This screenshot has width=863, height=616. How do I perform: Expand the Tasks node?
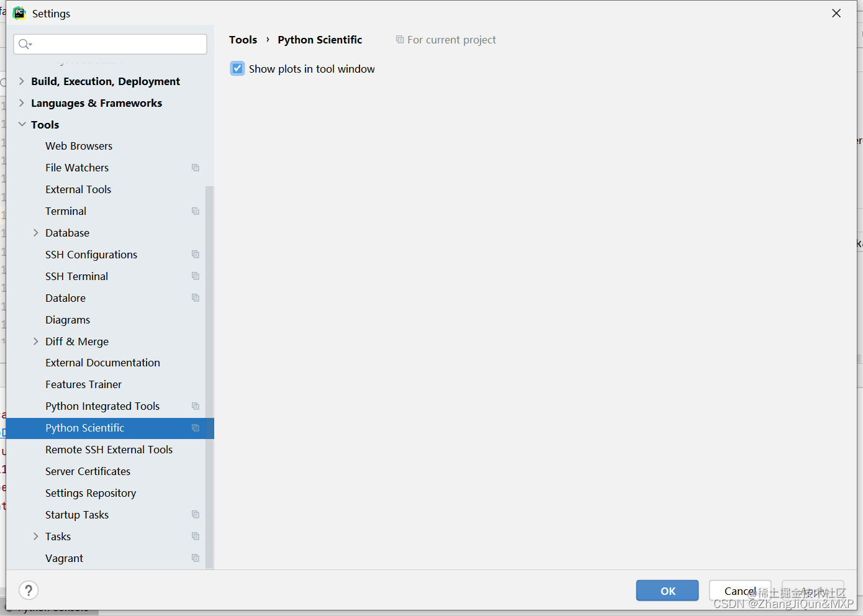[x=36, y=537]
